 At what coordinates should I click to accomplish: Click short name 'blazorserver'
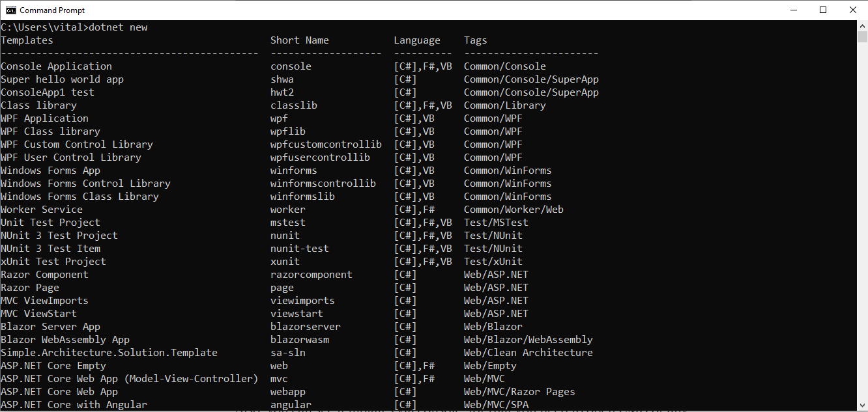306,327
